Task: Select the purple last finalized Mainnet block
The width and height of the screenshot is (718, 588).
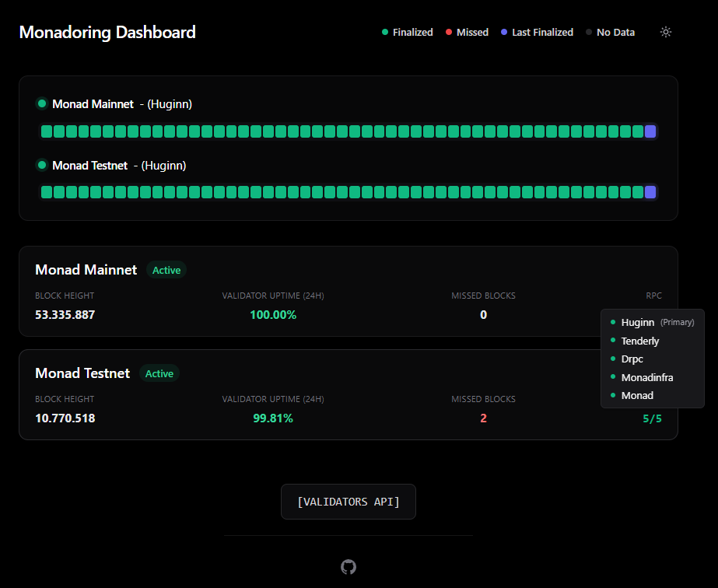Action: point(650,132)
